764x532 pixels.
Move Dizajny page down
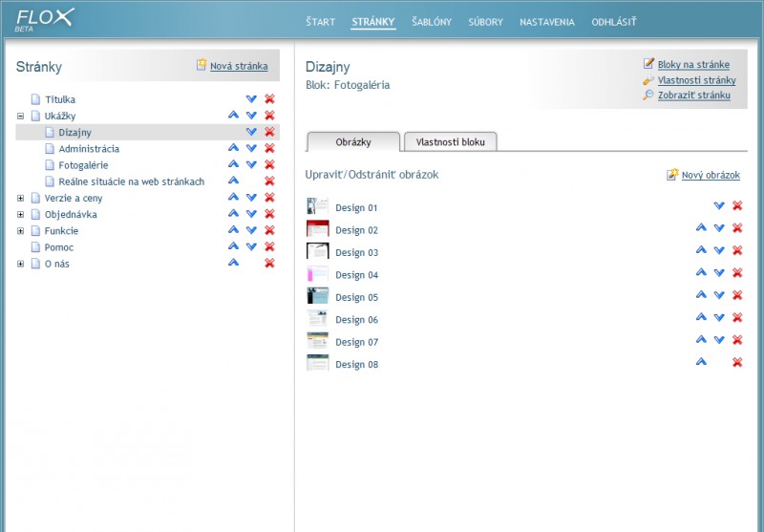(x=251, y=132)
